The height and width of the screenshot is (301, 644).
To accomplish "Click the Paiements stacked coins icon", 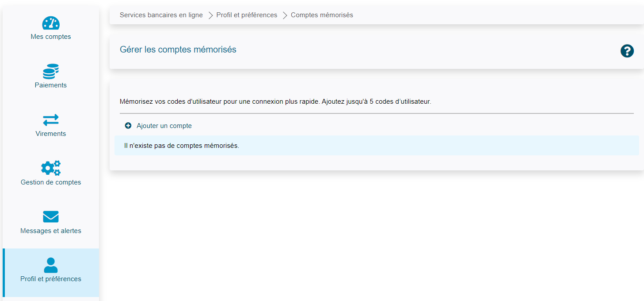I will pyautogui.click(x=50, y=71).
